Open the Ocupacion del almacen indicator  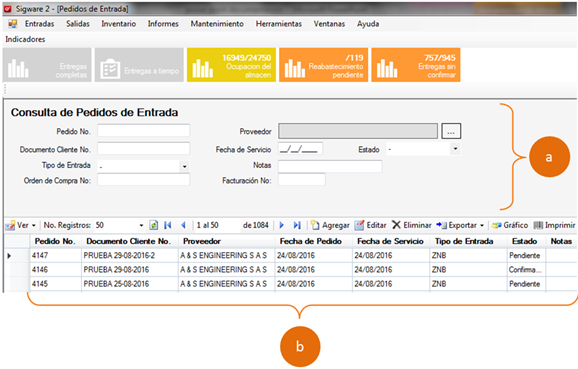click(231, 65)
